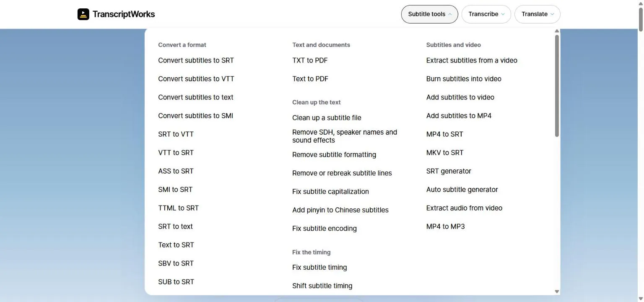Screen dimensions: 644x302
Task: Open TXT to PDF tool
Action: click(310, 60)
